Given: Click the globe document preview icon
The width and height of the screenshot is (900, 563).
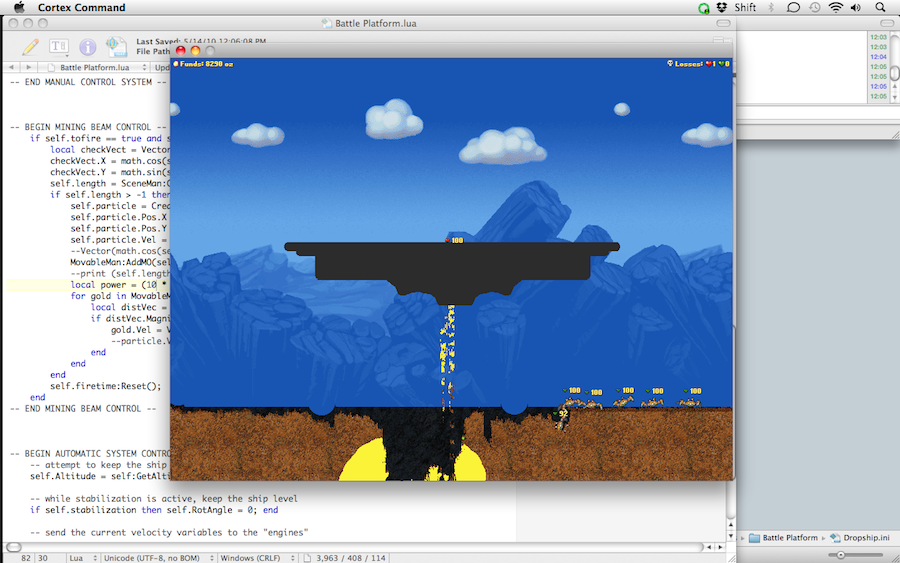Looking at the screenshot, I should tap(117, 46).
